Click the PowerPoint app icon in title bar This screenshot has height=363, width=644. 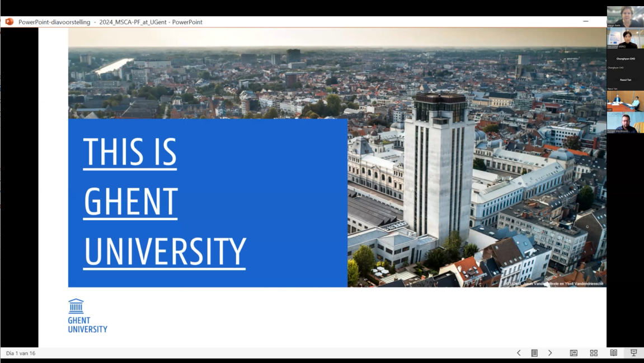tap(10, 22)
